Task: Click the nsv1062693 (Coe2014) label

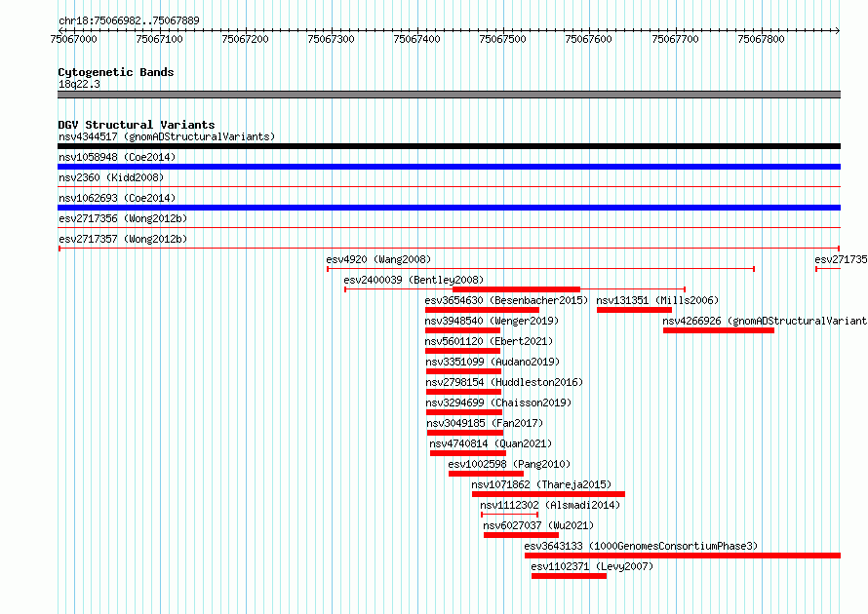Action: tap(117, 198)
